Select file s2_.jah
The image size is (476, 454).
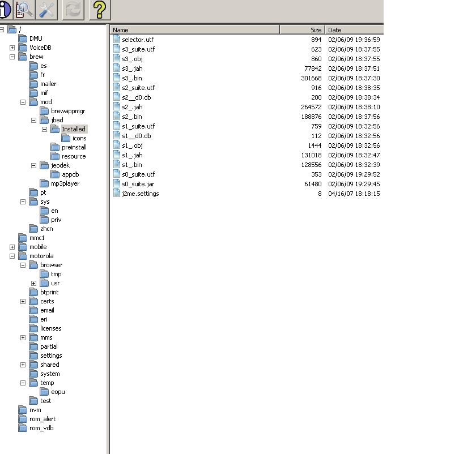click(132, 107)
